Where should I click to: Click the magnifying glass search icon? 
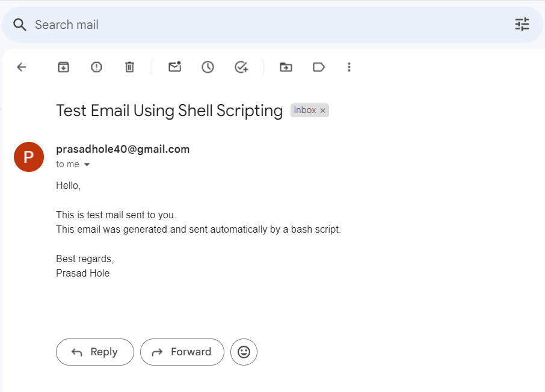19,25
